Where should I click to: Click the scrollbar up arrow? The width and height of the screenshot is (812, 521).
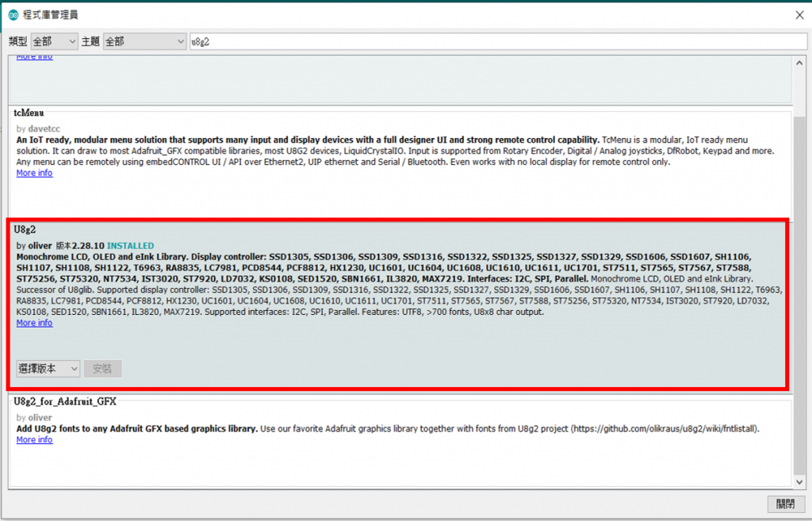click(799, 63)
